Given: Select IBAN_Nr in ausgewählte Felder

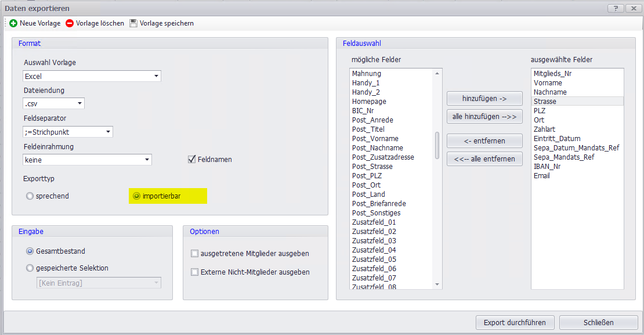Looking at the screenshot, I should 547,167.
